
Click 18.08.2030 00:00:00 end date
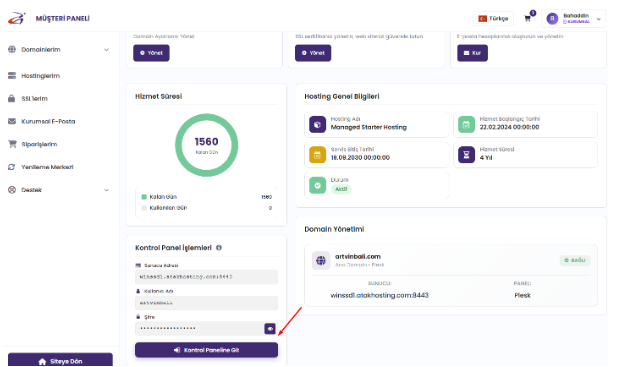[360, 158]
